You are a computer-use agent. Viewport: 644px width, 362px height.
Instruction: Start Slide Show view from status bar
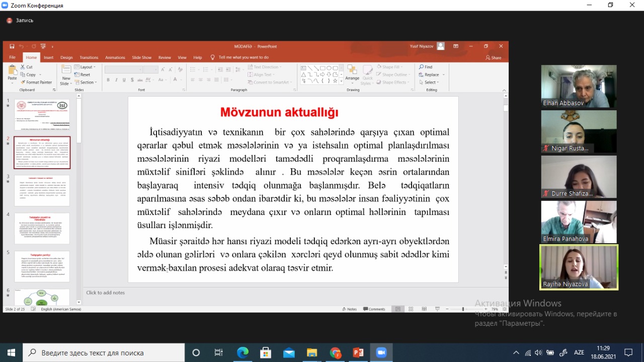tap(437, 309)
